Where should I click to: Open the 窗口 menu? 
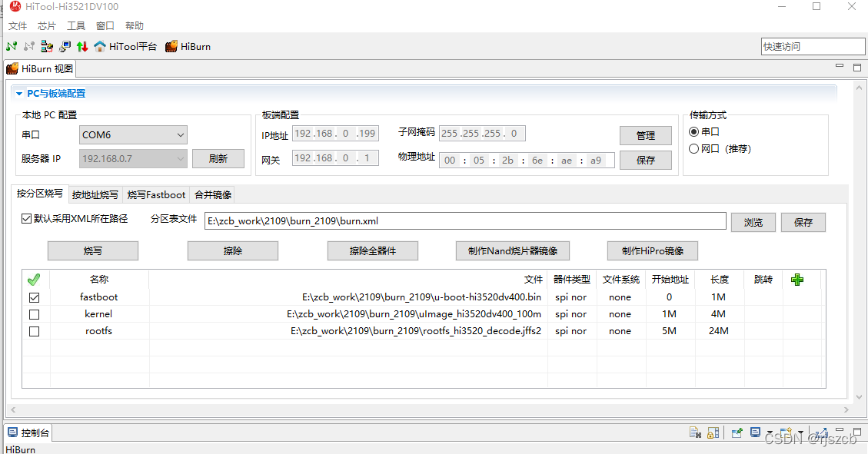pyautogui.click(x=105, y=26)
